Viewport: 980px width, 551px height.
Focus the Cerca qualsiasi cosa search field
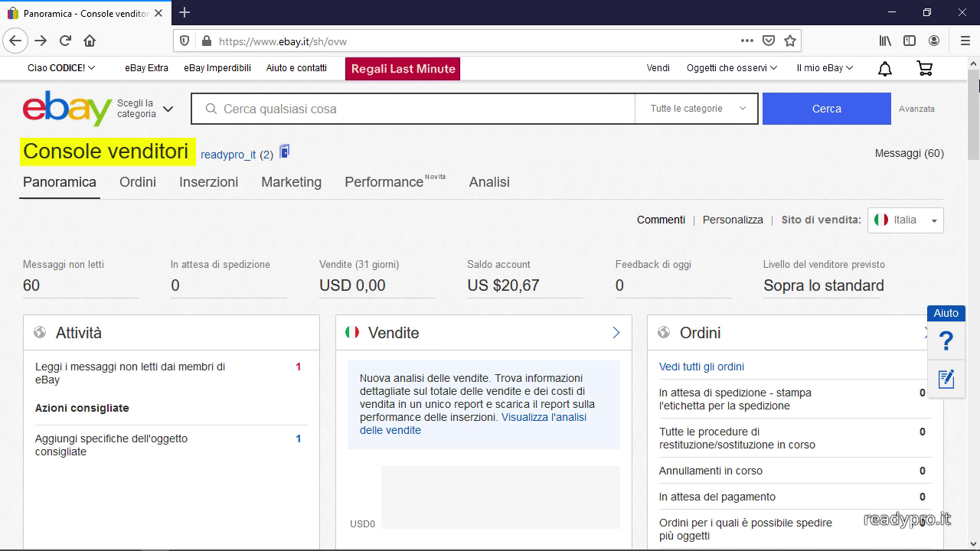[413, 109]
